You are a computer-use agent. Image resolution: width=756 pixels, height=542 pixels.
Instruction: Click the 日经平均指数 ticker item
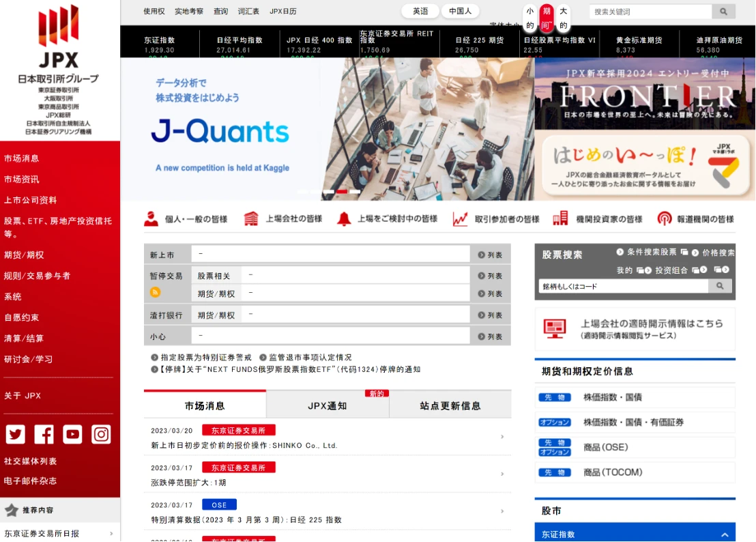(x=239, y=44)
